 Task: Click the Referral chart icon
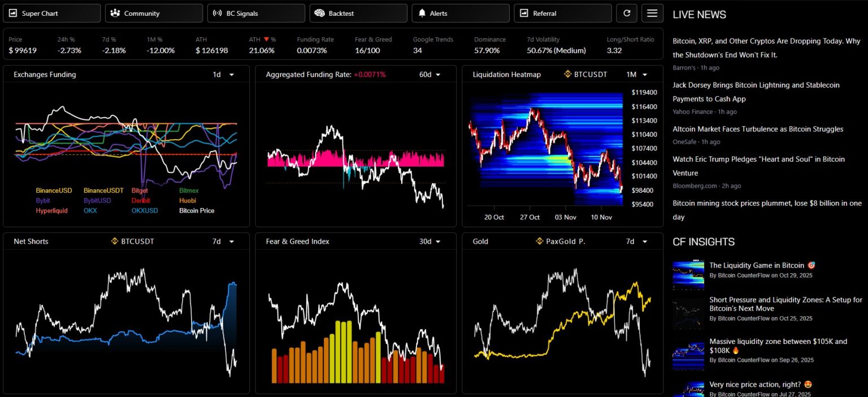tap(524, 13)
